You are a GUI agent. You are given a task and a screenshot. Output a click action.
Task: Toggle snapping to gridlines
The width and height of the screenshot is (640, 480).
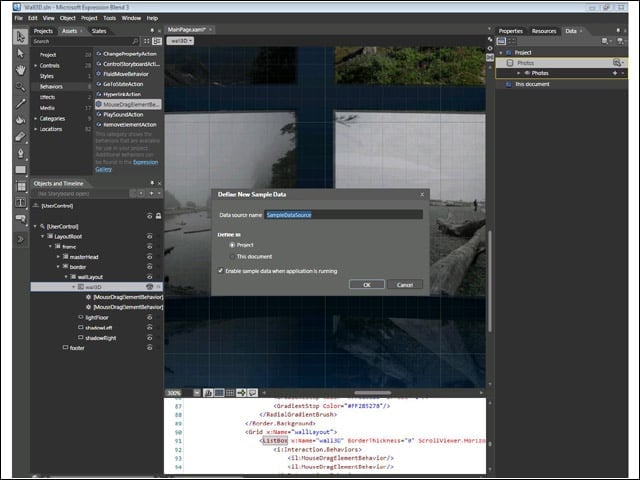230,393
